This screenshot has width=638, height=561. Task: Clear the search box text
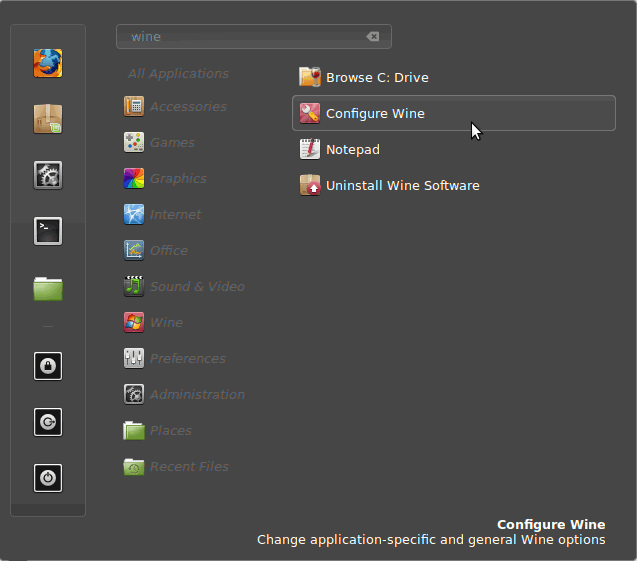click(x=373, y=37)
